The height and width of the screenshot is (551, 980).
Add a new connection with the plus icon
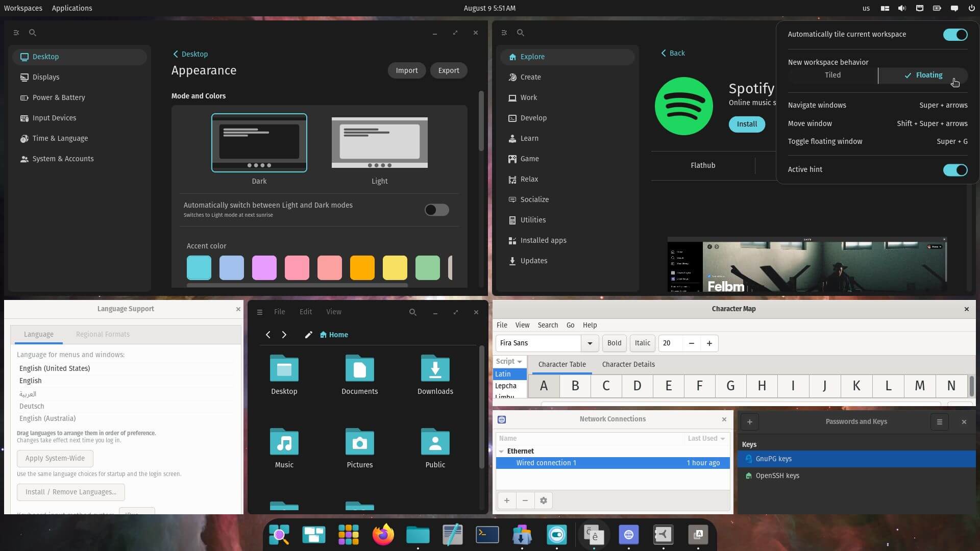[x=507, y=500]
